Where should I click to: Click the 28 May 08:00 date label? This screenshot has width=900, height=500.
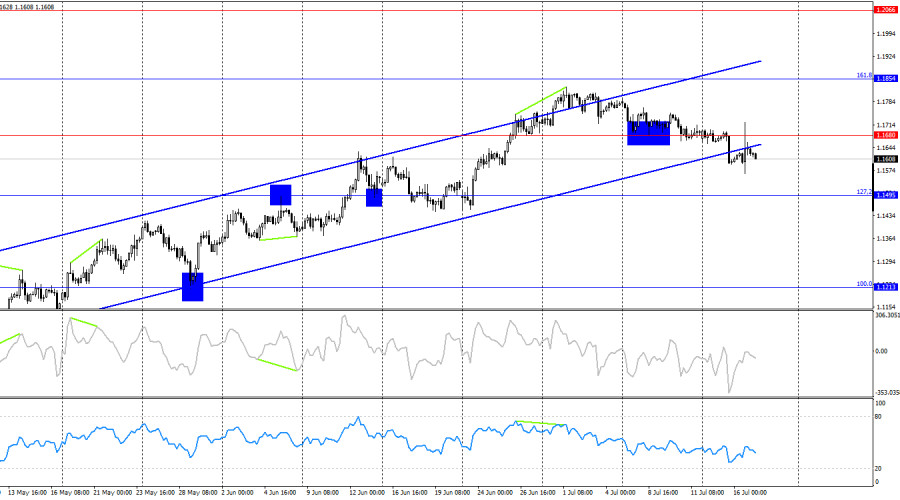(198, 493)
